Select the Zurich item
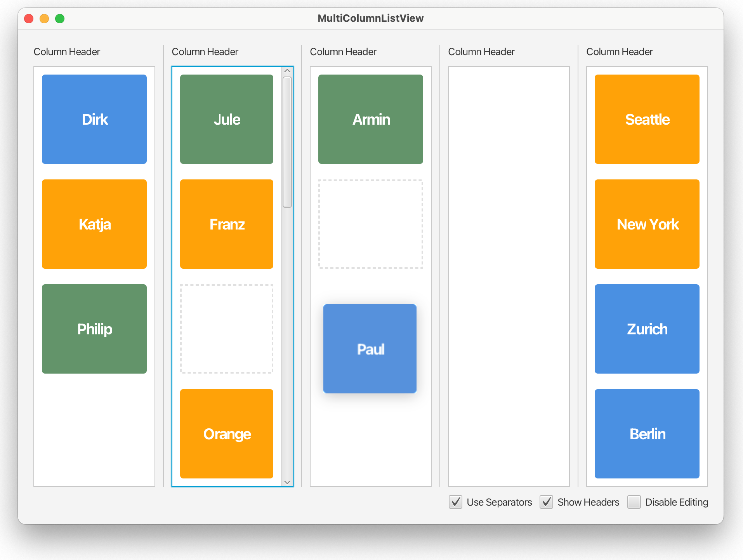Viewport: 743px width, 560px height. click(647, 329)
